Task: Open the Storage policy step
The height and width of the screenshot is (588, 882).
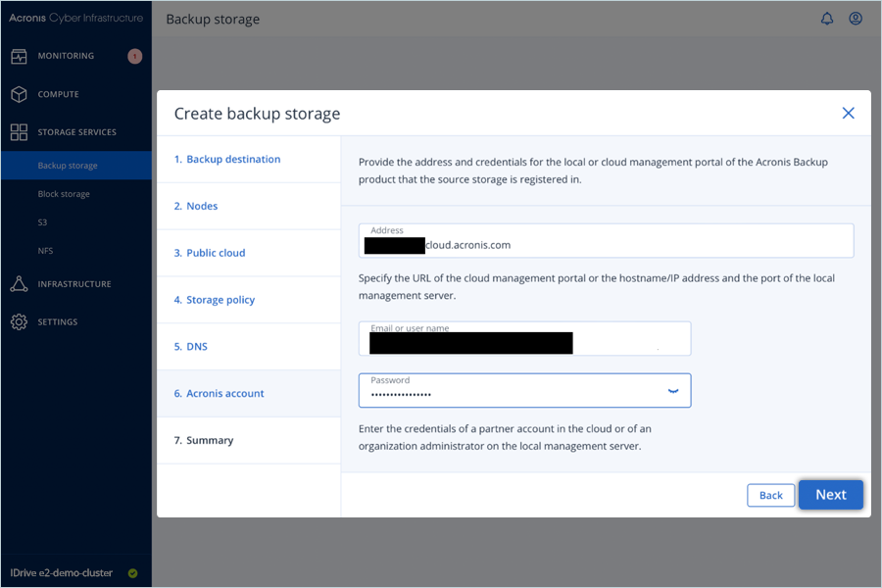Action: [x=220, y=300]
